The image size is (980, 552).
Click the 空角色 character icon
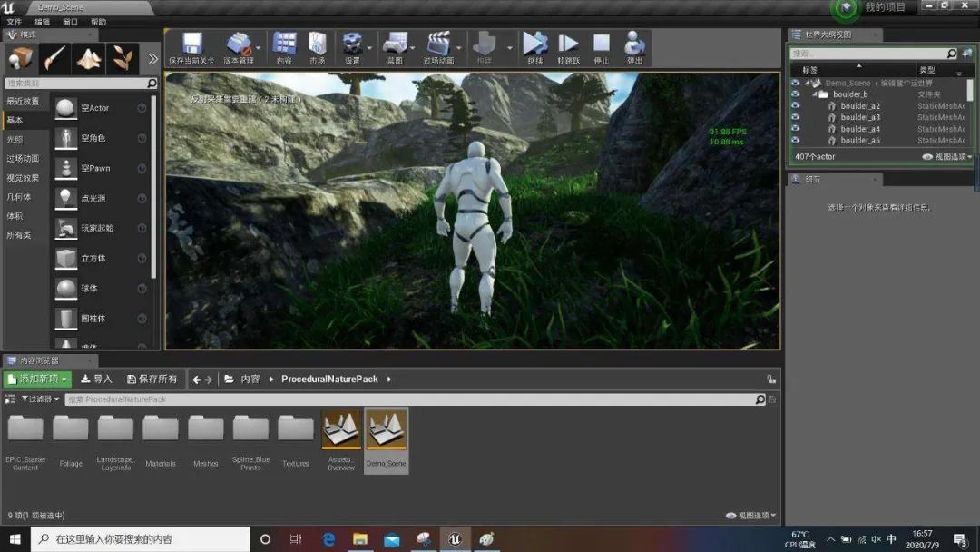[x=65, y=138]
